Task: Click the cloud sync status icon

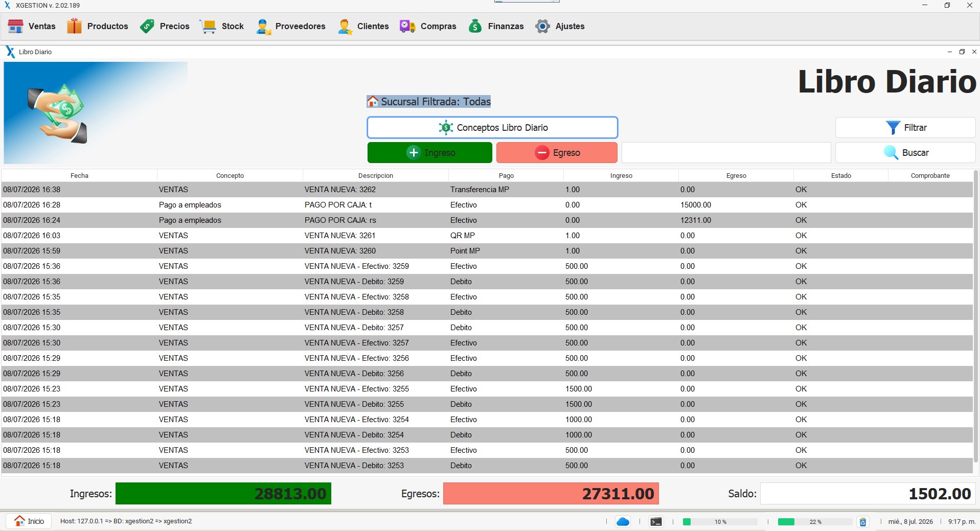Action: tap(623, 522)
